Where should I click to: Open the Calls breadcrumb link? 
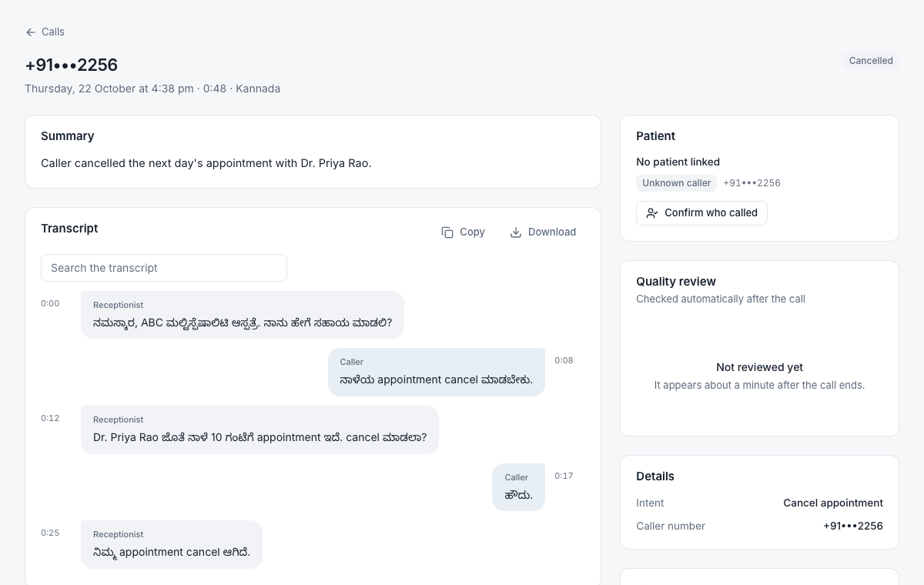pyautogui.click(x=45, y=32)
